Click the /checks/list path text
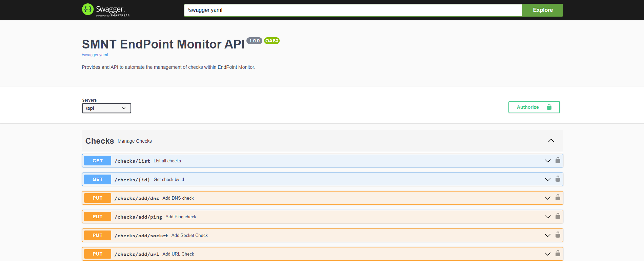 (132, 161)
